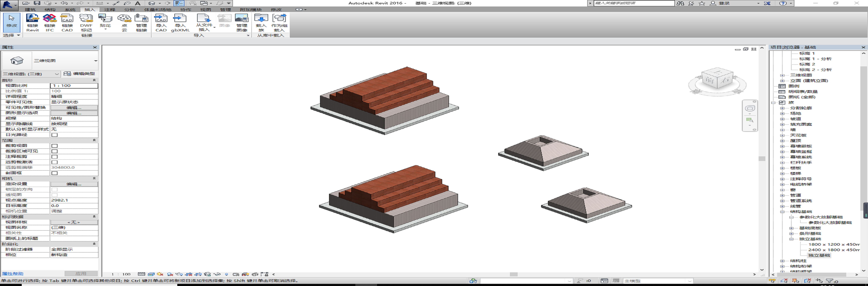Switch to the 注释 ribbon tab
Screen dimensions: 868x286
click(x=110, y=9)
